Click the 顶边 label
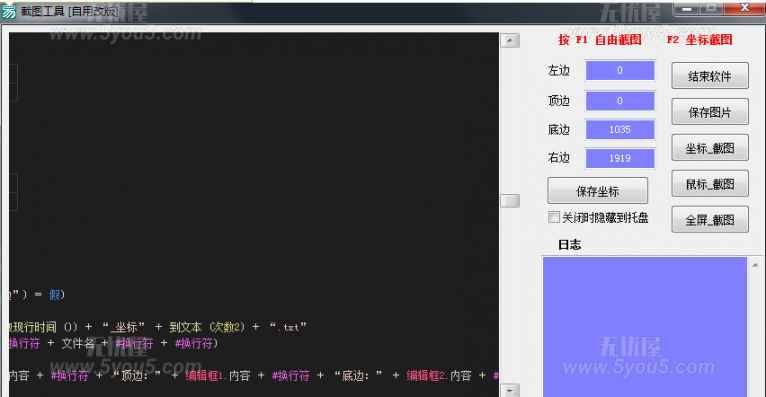Screen dimensions: 766x397 [559, 101]
